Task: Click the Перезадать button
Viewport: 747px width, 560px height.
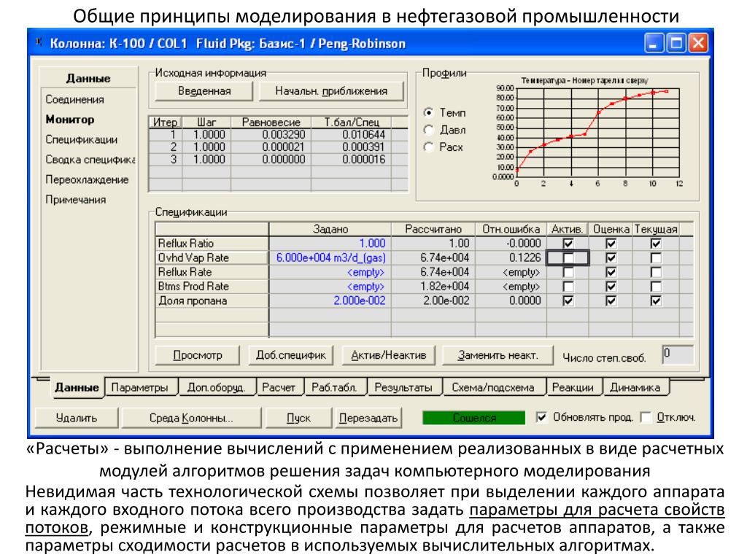Action: (368, 418)
